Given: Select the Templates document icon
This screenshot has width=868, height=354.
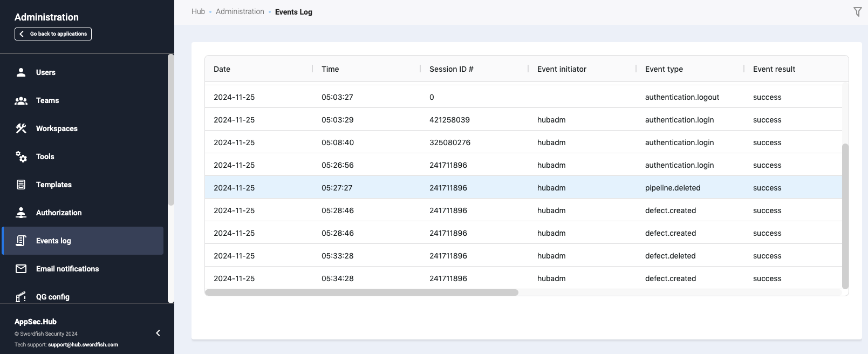Looking at the screenshot, I should (x=21, y=185).
